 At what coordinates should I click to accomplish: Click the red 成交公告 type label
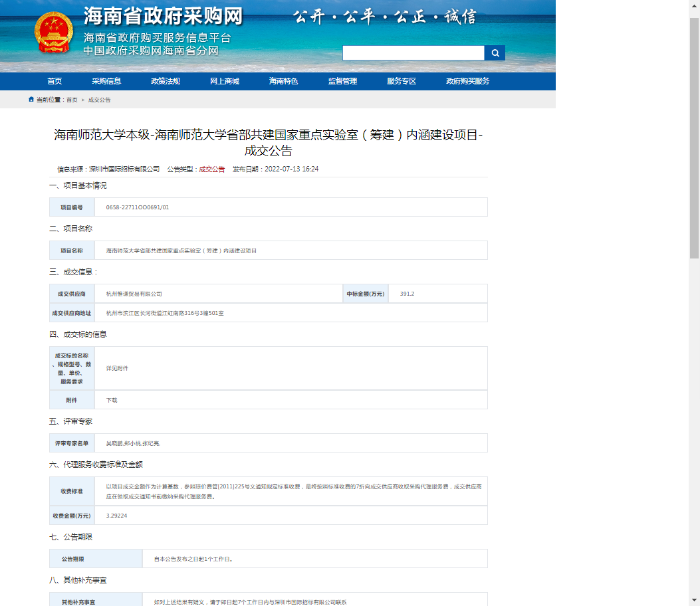coord(211,169)
